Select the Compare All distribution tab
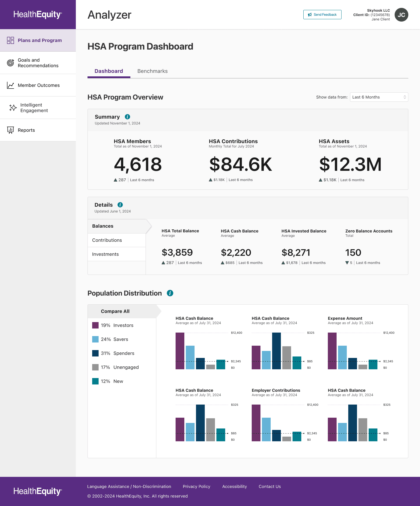The height and width of the screenshot is (506, 420). 122,311
